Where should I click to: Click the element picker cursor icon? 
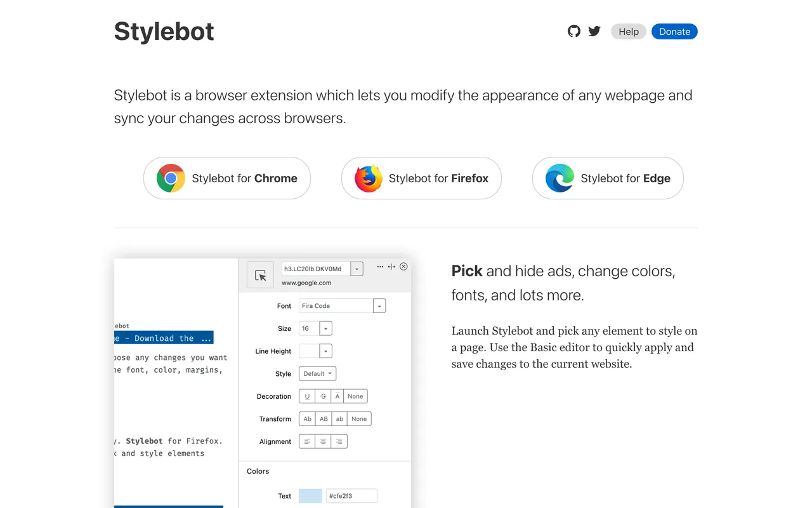[260, 275]
